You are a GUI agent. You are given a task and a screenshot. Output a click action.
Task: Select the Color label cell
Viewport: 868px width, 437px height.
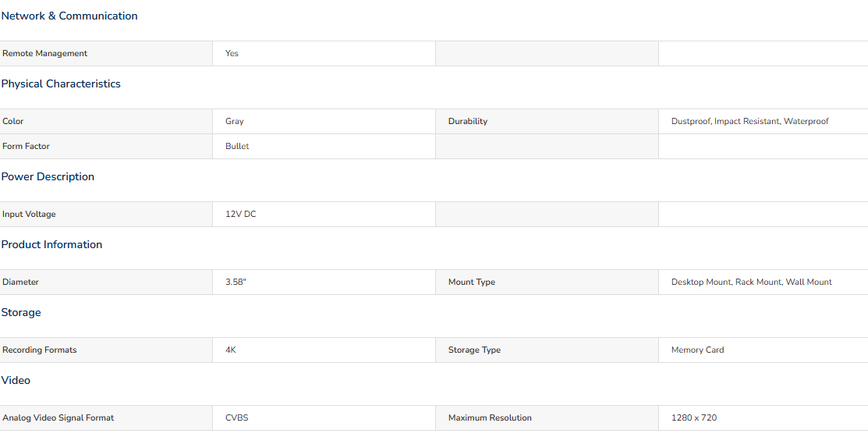(106, 121)
